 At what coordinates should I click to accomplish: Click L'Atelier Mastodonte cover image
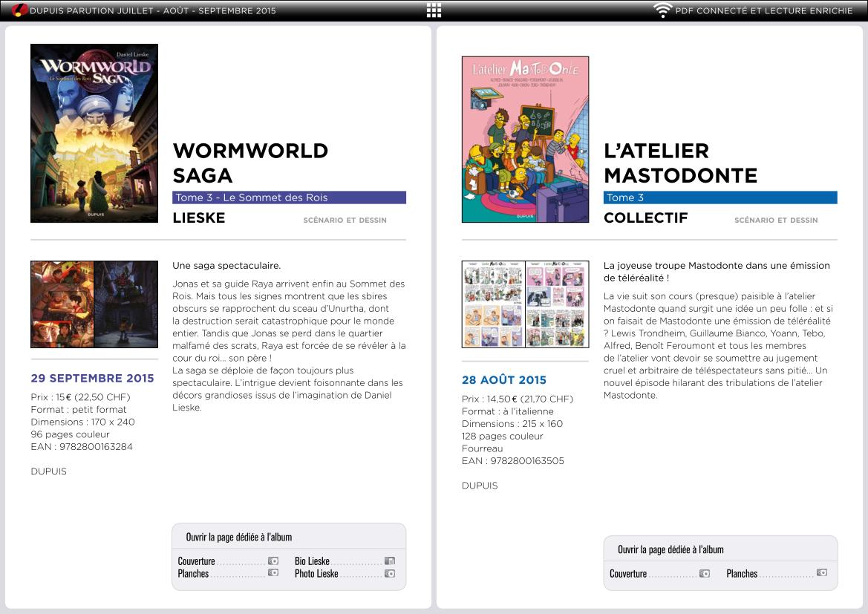(525, 140)
